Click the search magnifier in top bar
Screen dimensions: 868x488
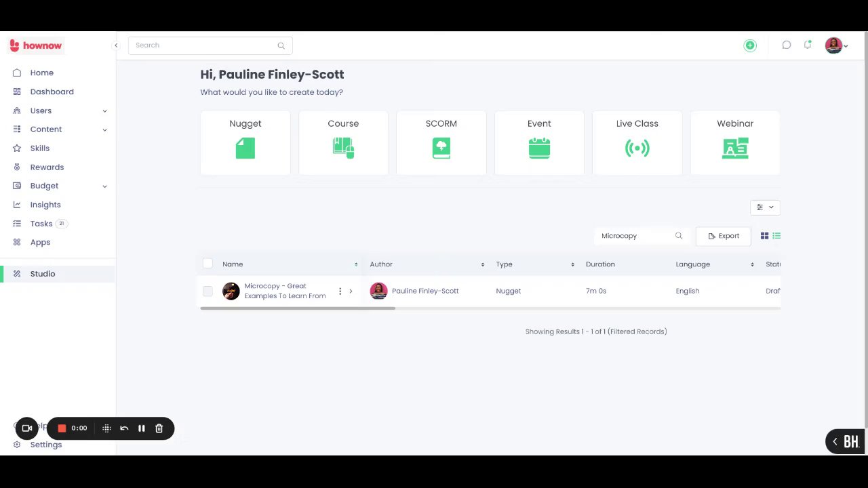pyautogui.click(x=281, y=45)
